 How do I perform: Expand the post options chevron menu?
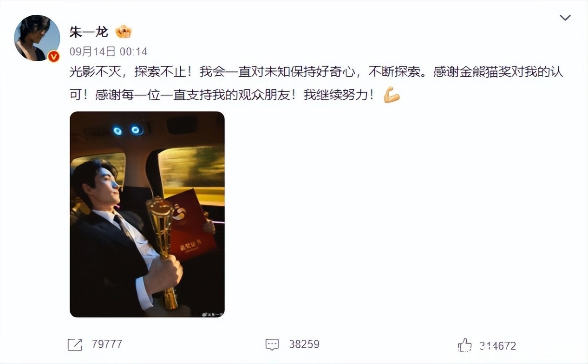565,18
